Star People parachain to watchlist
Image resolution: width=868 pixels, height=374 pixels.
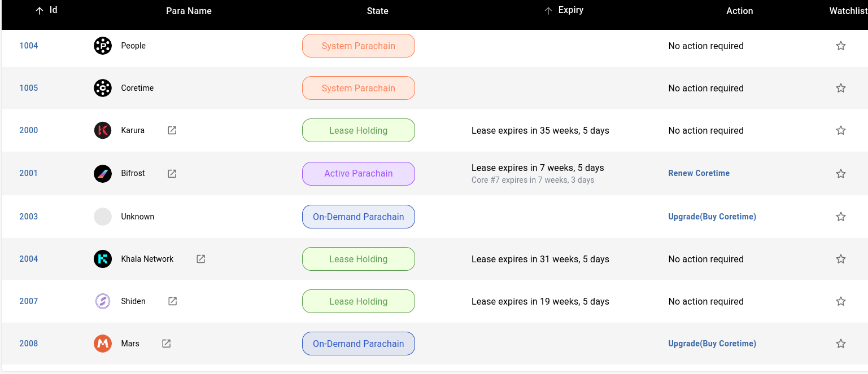point(840,46)
